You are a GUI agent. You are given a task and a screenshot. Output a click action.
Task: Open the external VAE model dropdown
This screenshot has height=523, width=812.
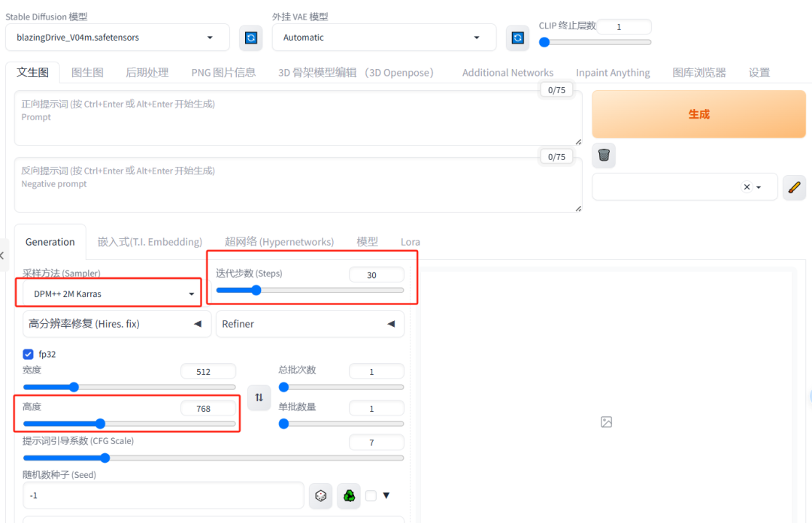coord(384,38)
